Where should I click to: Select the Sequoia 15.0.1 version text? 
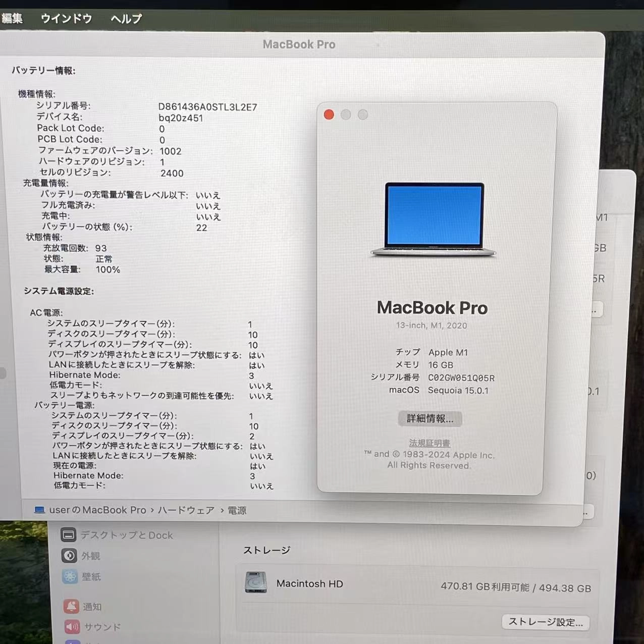tap(458, 390)
